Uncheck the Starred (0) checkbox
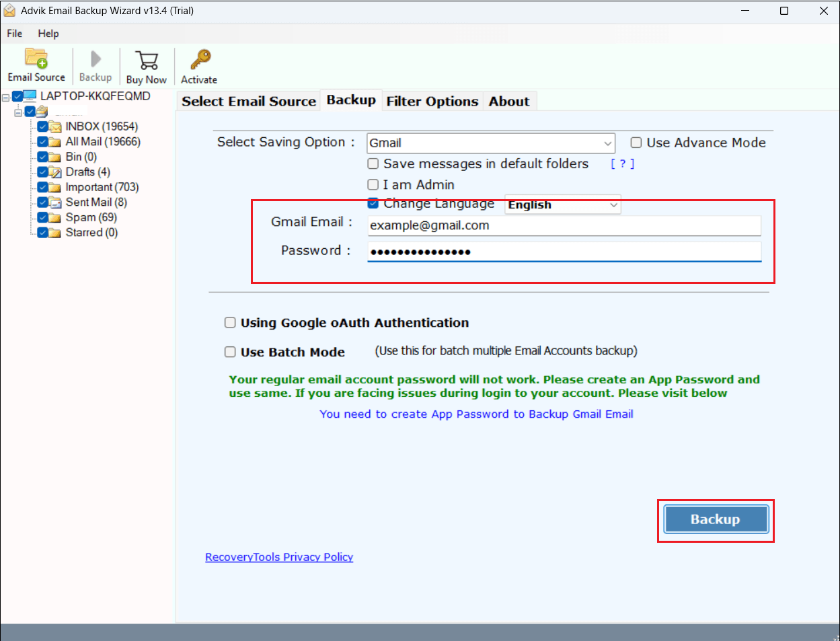Viewport: 840px width, 641px height. (x=43, y=233)
